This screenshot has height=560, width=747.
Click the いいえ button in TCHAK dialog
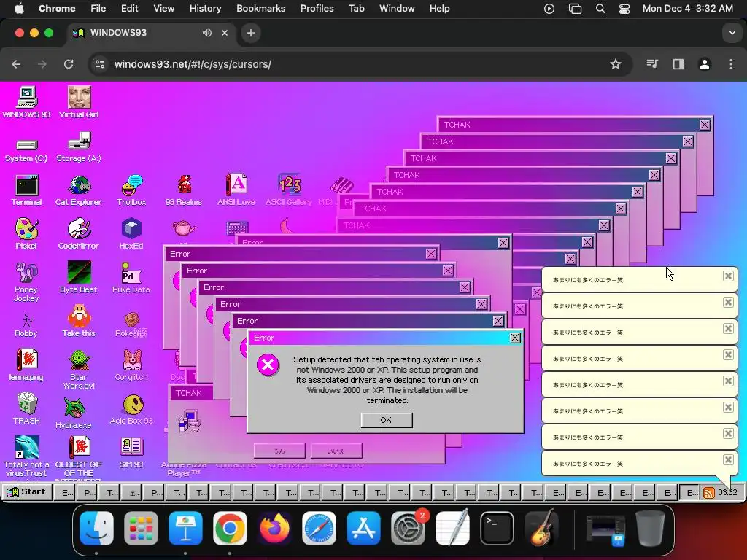pos(336,451)
